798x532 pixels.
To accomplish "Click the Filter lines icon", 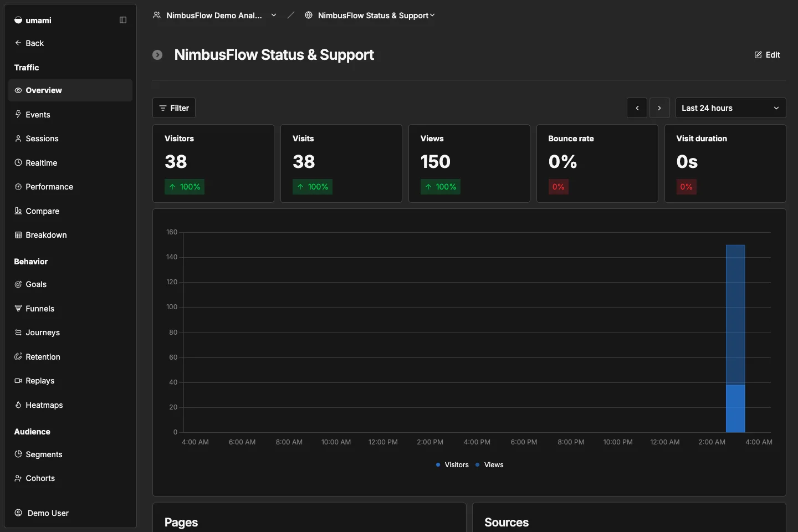I will pyautogui.click(x=163, y=108).
